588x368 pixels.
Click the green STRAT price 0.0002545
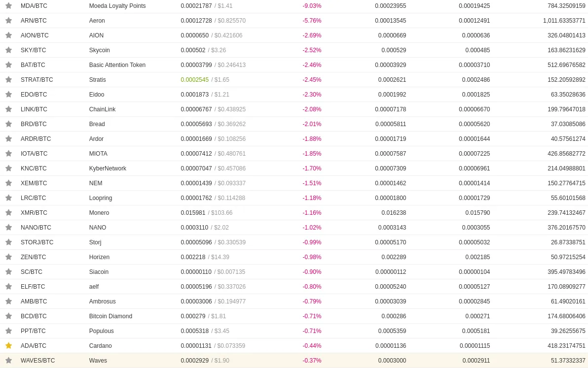pos(195,79)
